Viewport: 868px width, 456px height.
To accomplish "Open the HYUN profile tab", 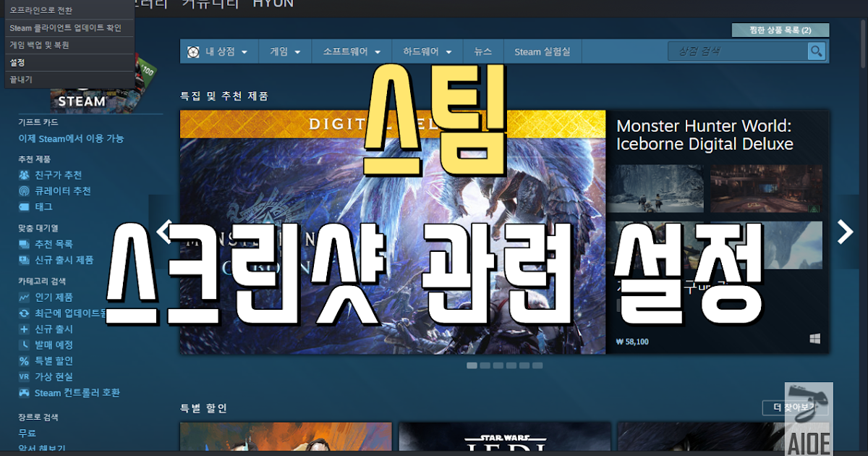I will click(273, 4).
